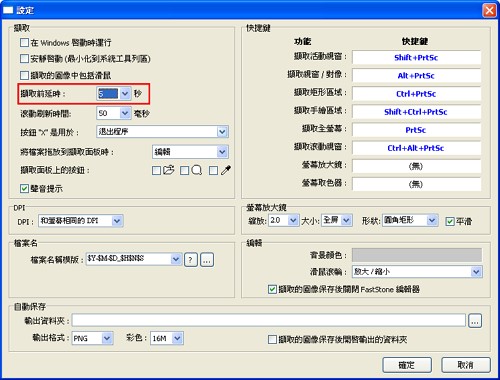Click the Shift+Ctrl+PrtSc hotkey field

[x=417, y=112]
